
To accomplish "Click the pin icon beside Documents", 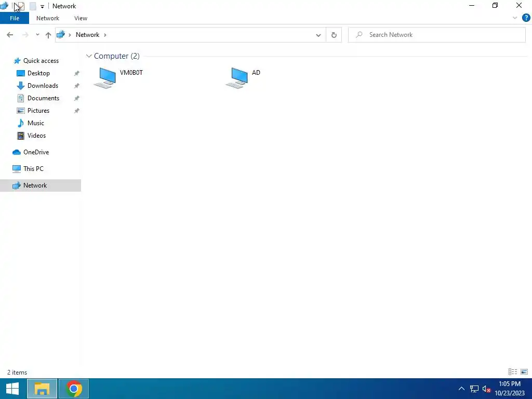I will (x=77, y=98).
